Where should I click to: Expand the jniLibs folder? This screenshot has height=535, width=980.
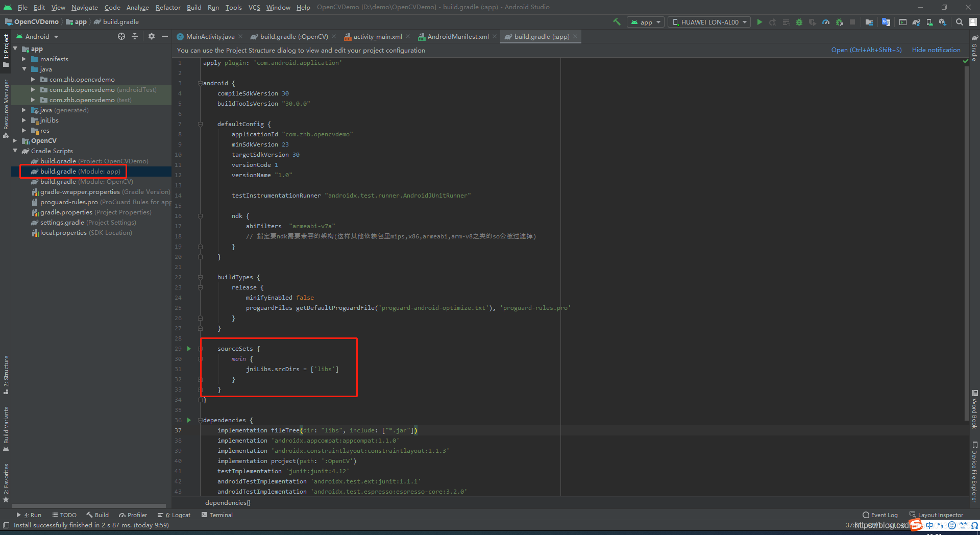click(x=24, y=120)
